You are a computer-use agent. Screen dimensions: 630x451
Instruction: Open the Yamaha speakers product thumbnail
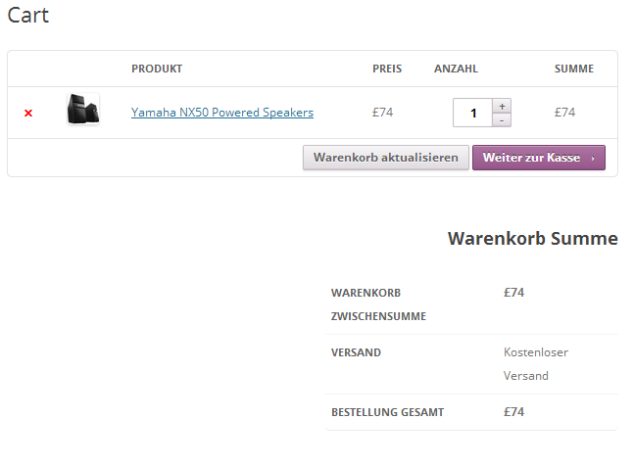click(x=83, y=109)
